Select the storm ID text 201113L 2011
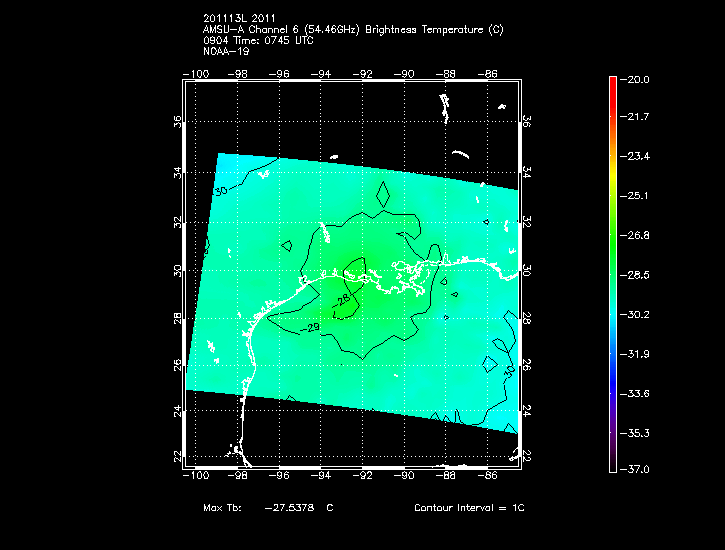The width and height of the screenshot is (725, 550). click(x=240, y=19)
